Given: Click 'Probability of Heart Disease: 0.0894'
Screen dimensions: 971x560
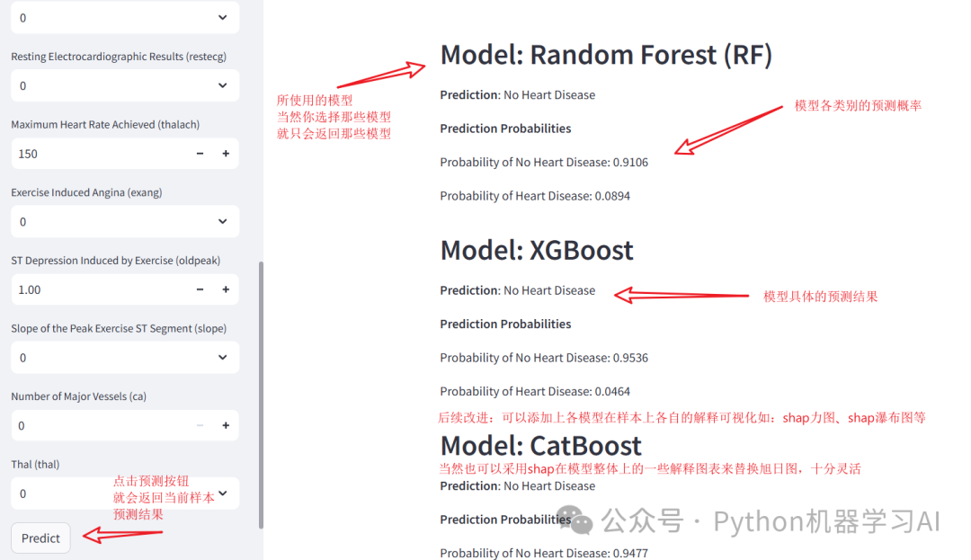Looking at the screenshot, I should pos(535,196).
